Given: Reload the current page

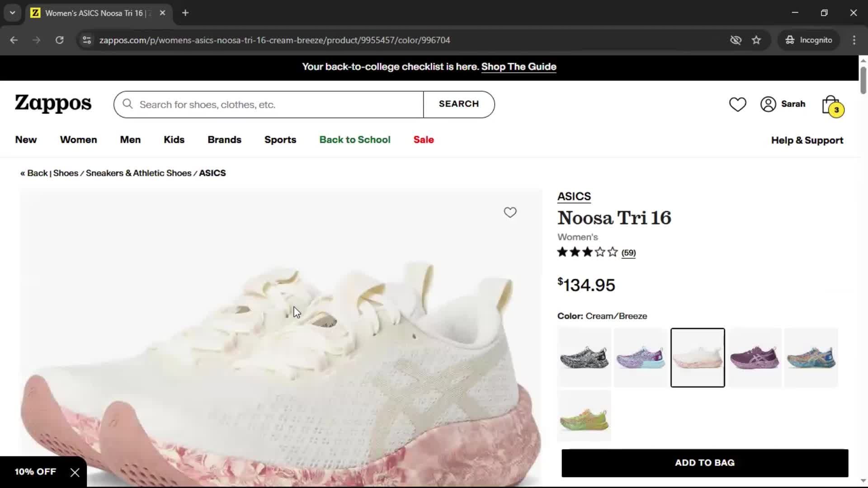Looking at the screenshot, I should point(59,40).
